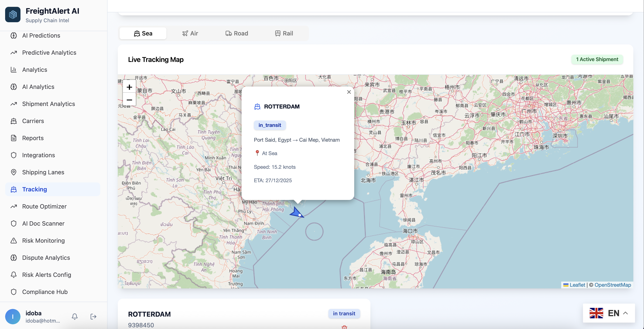Click Shipping Lanes pin icon
The width and height of the screenshot is (644, 329).
[x=14, y=172]
